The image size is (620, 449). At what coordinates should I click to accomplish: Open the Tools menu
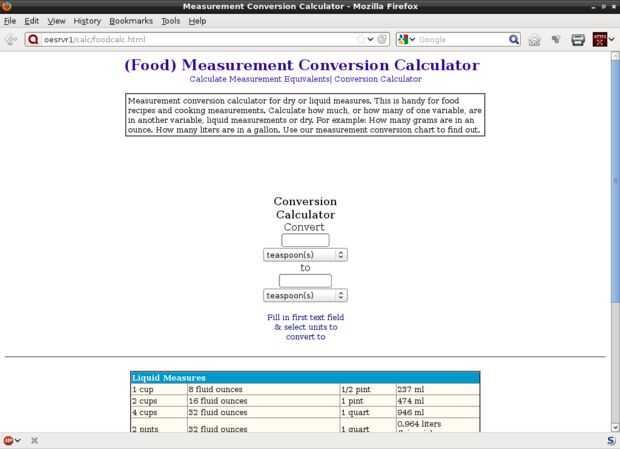170,21
